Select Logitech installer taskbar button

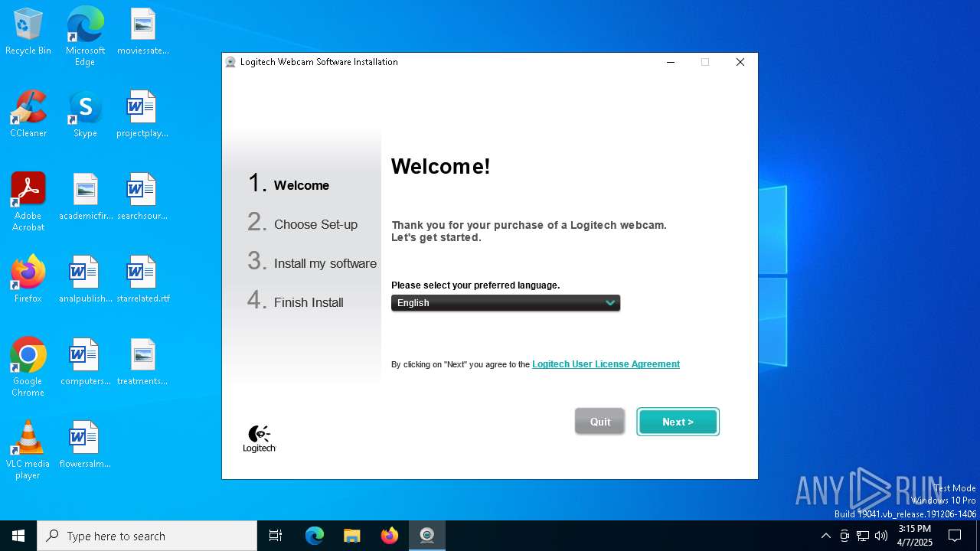click(x=427, y=536)
